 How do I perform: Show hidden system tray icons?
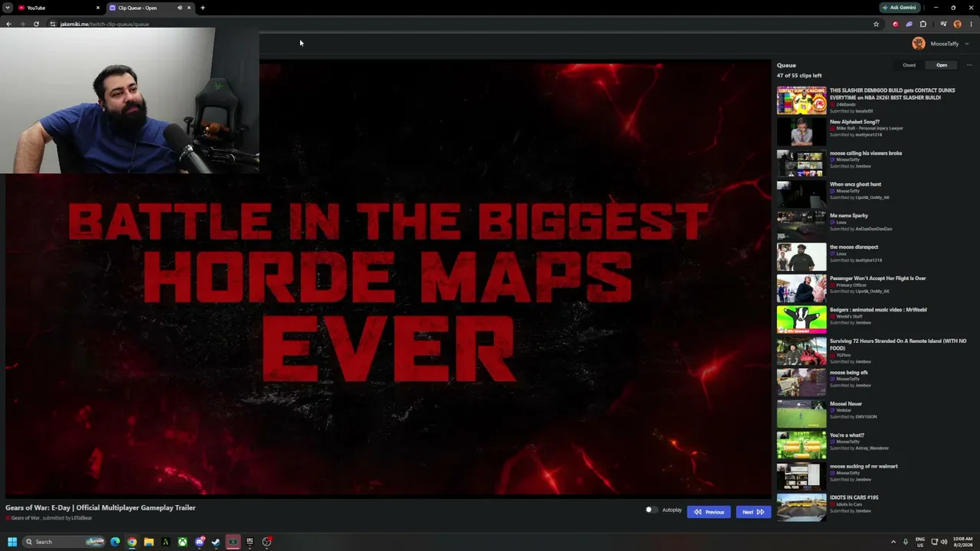click(893, 542)
